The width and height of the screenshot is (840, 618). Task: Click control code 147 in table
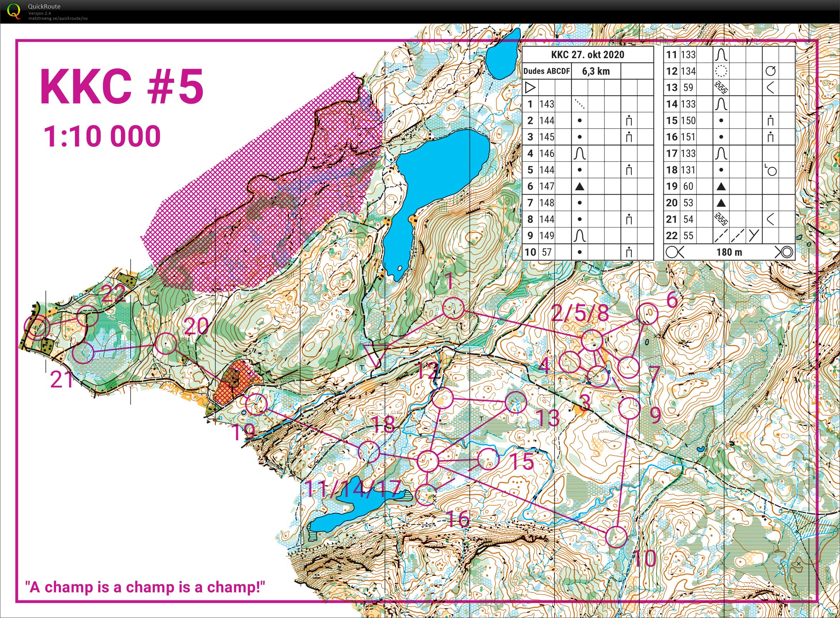tap(547, 186)
